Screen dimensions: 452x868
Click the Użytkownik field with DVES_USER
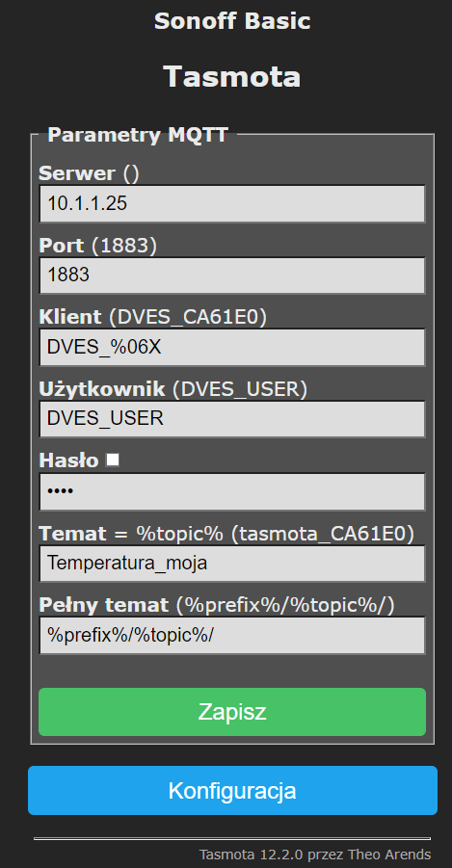tap(232, 419)
